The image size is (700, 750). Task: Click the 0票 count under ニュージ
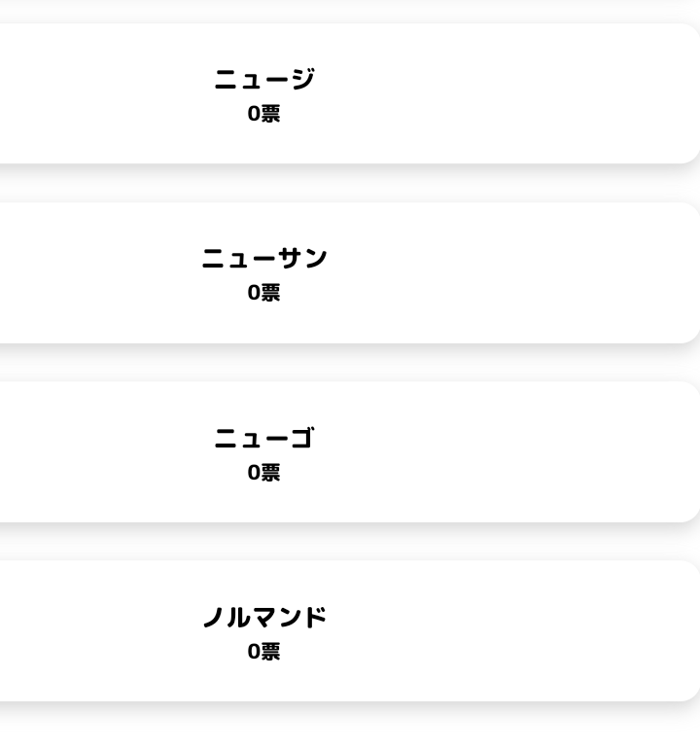(x=263, y=114)
